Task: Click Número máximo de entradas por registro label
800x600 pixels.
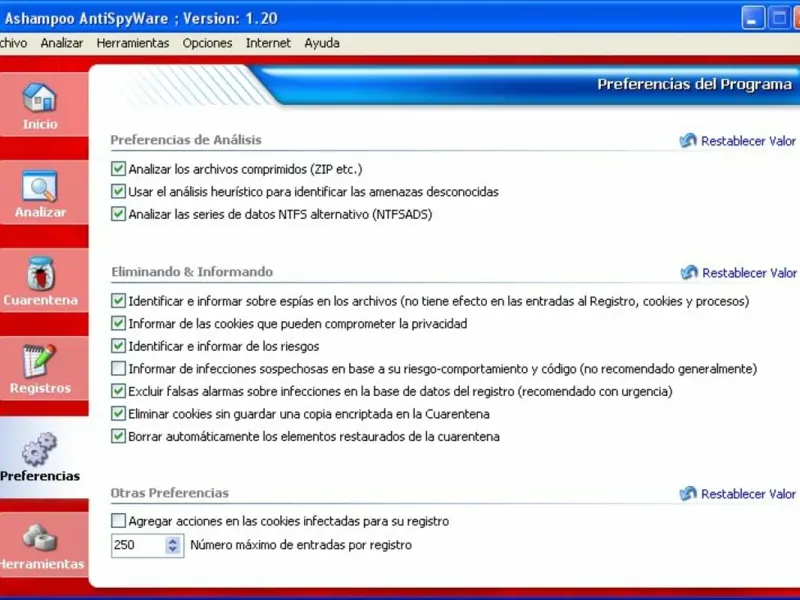Action: tap(301, 545)
